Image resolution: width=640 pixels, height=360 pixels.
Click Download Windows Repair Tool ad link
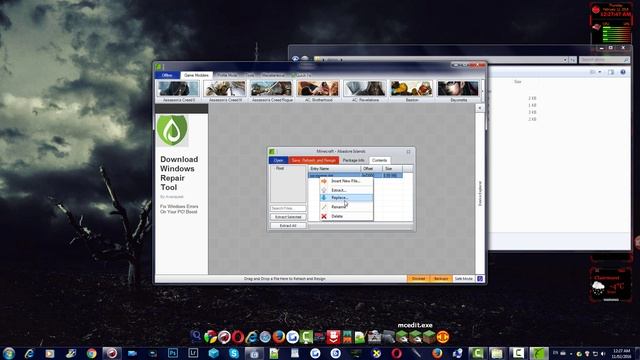click(179, 173)
